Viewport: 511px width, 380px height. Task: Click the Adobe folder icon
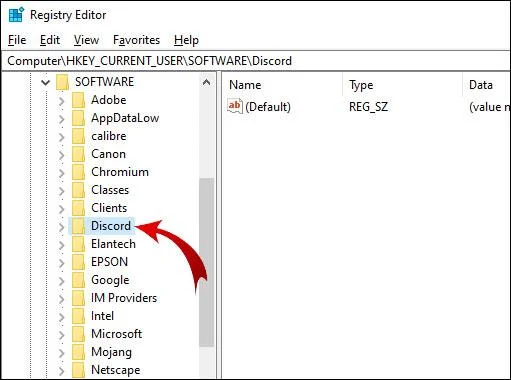(78, 100)
